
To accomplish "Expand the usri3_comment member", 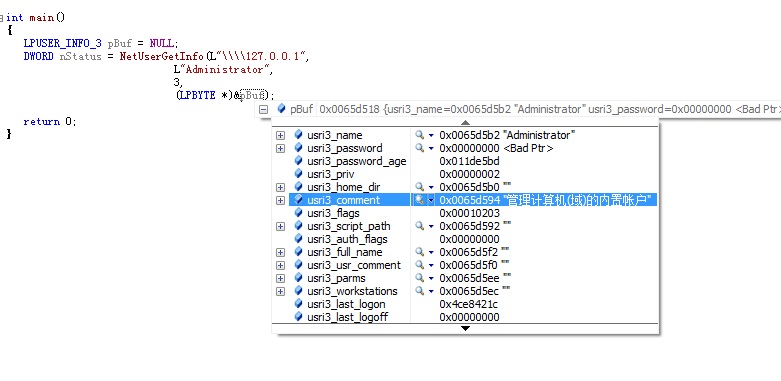I will (280, 200).
